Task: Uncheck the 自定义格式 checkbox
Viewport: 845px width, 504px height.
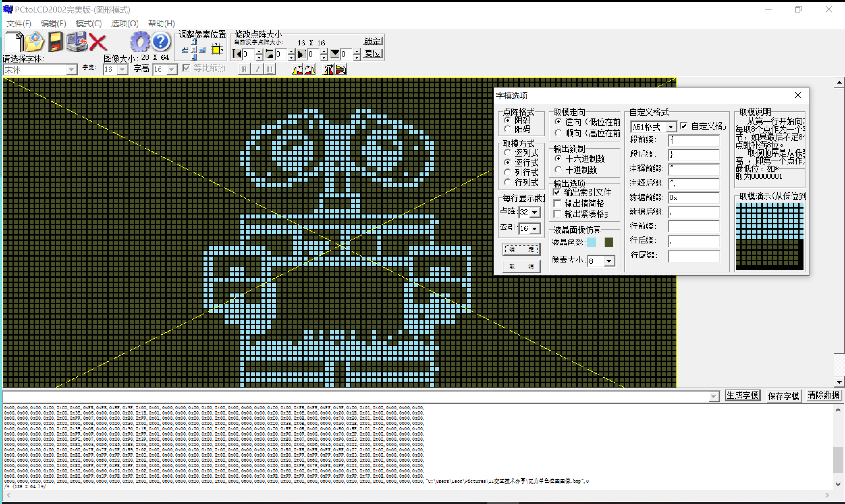Action: (x=684, y=126)
